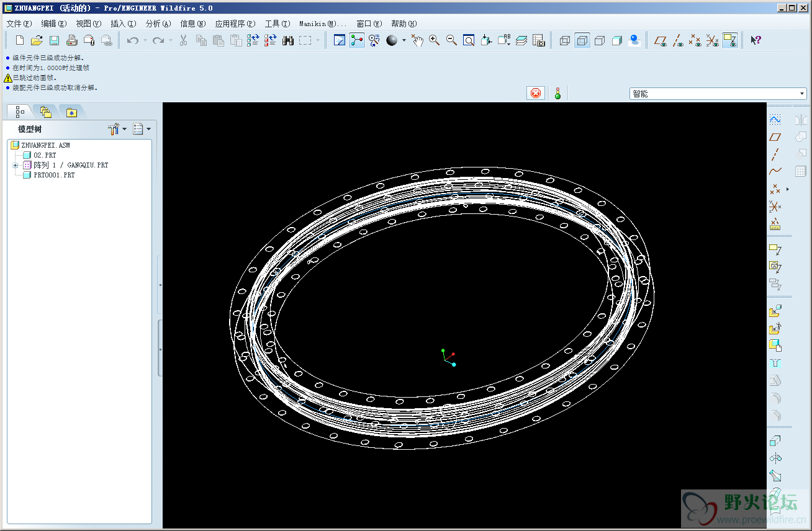The height and width of the screenshot is (531, 812).
Task: Open the 分析(A) menu
Action: (x=158, y=24)
